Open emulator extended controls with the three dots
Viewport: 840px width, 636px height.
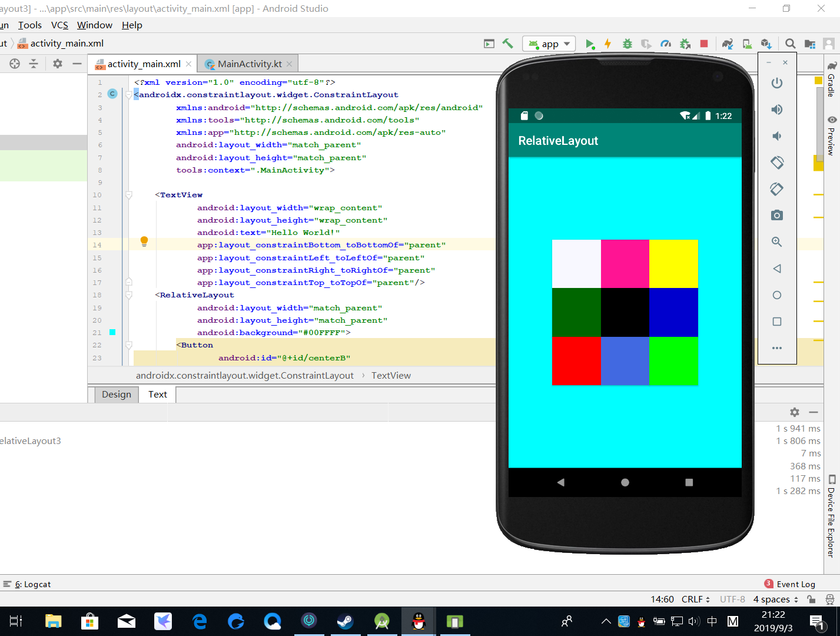[777, 348]
